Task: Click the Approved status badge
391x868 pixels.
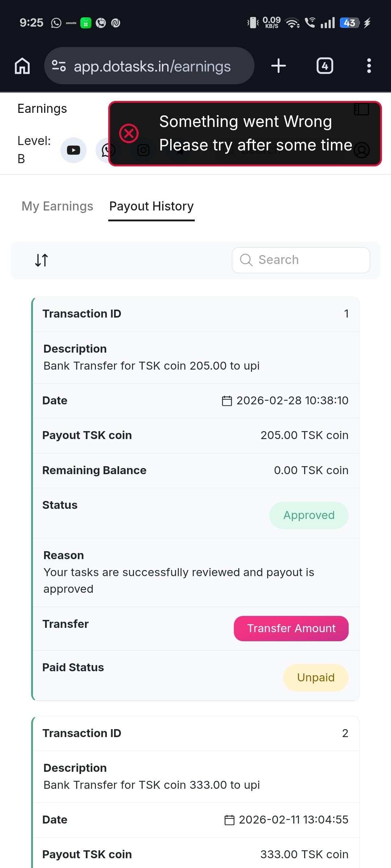Action: point(309,515)
